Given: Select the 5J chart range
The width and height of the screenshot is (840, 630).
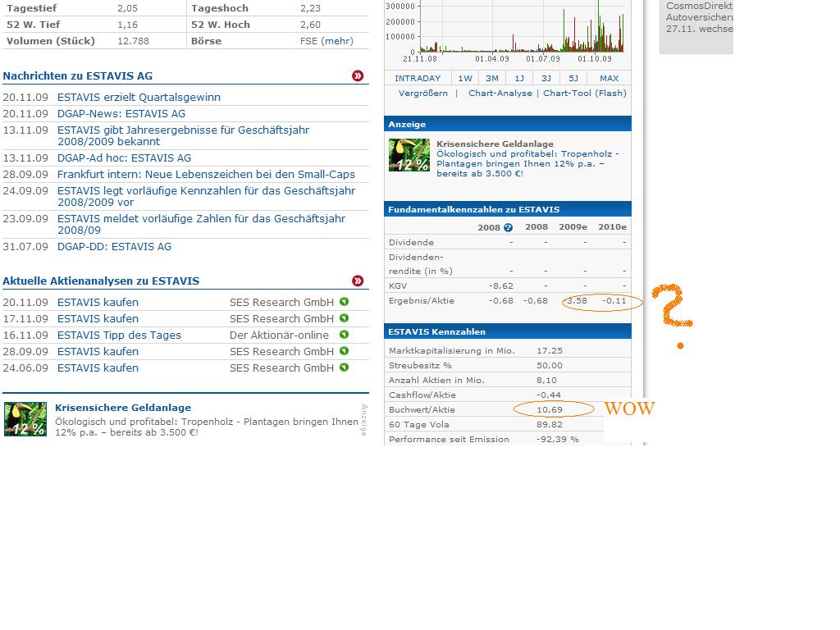Looking at the screenshot, I should click(573, 78).
